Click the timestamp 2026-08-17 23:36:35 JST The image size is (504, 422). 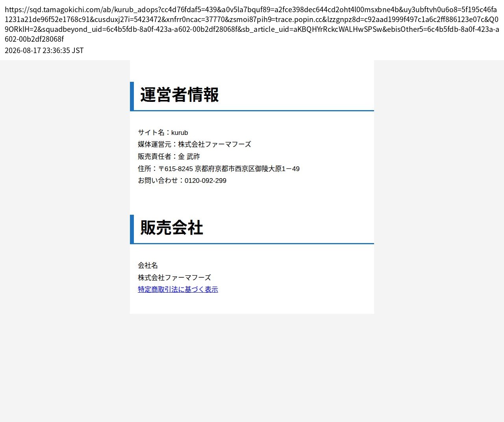point(44,50)
